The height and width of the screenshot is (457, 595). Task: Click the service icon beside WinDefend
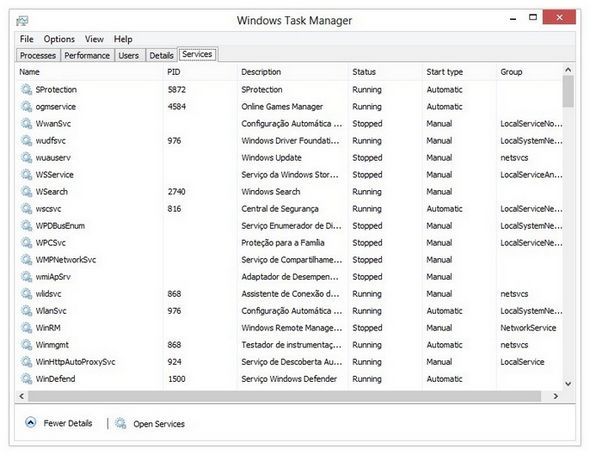coord(26,379)
